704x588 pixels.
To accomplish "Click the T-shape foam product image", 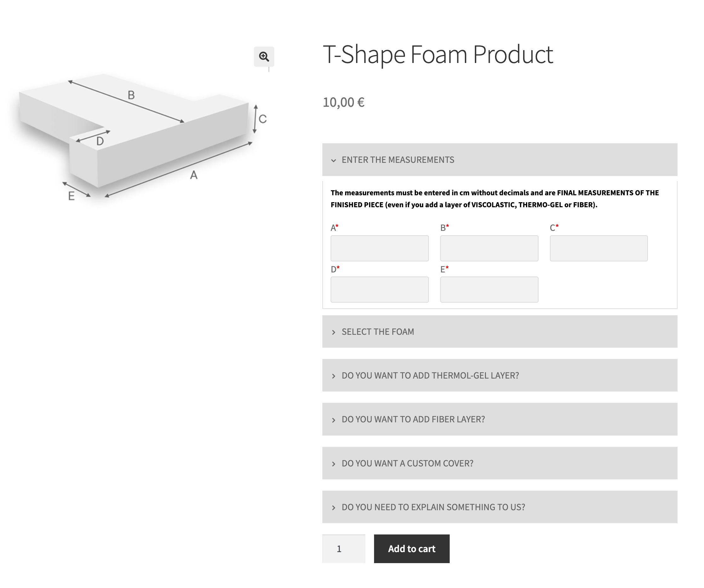I will coord(134,134).
